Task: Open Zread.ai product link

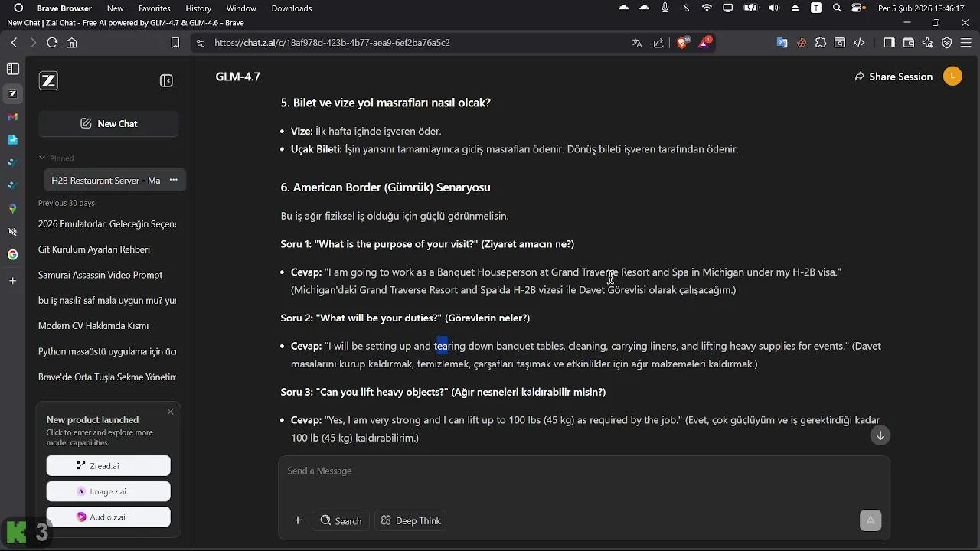Action: tap(108, 465)
